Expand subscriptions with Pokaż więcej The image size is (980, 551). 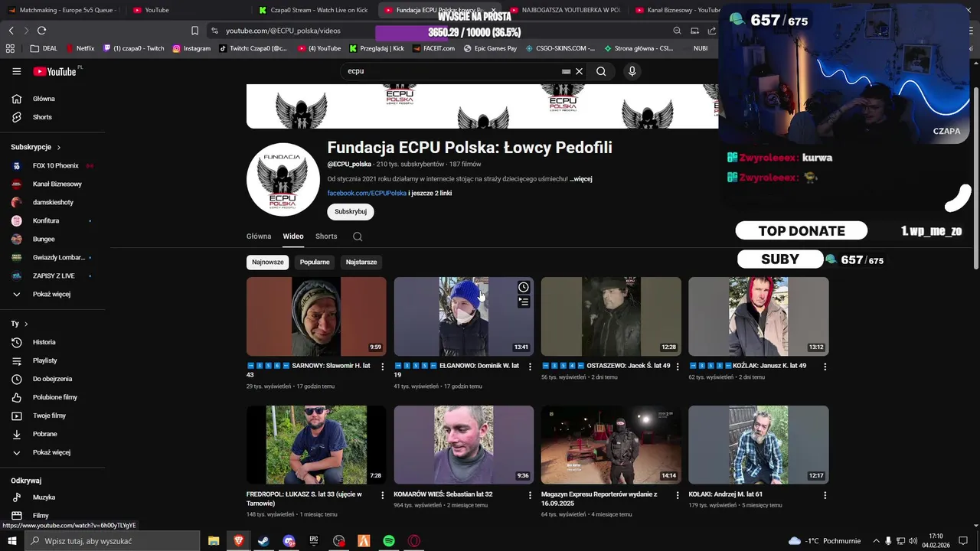[x=53, y=294]
